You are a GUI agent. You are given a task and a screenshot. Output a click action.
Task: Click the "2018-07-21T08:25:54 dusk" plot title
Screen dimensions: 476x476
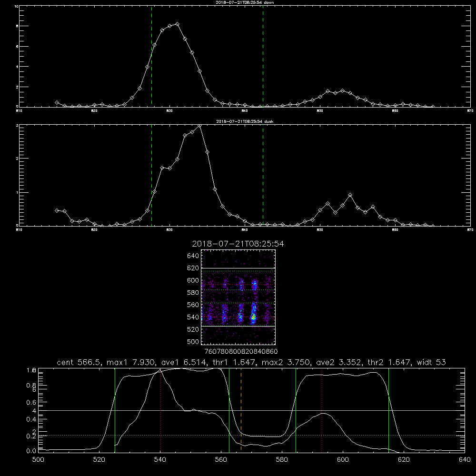pos(245,121)
